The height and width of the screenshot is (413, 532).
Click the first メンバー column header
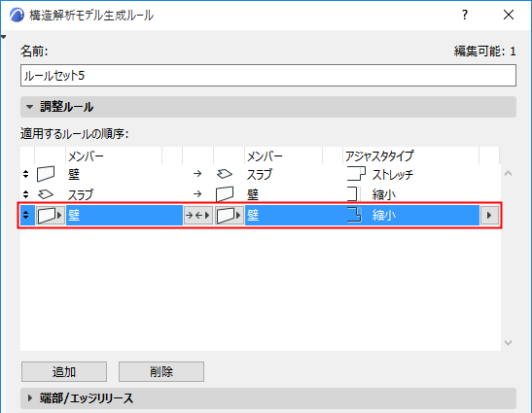pos(86,156)
